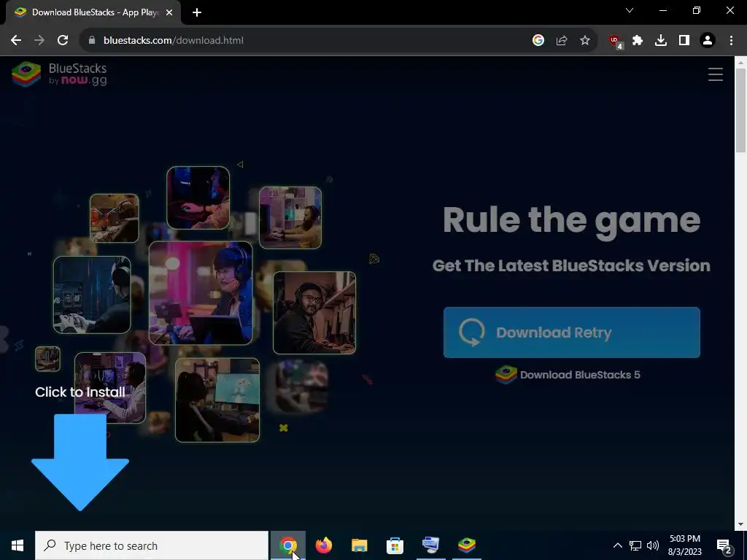The width and height of the screenshot is (747, 560).
Task: Show hidden system tray icons
Action: tap(617, 545)
